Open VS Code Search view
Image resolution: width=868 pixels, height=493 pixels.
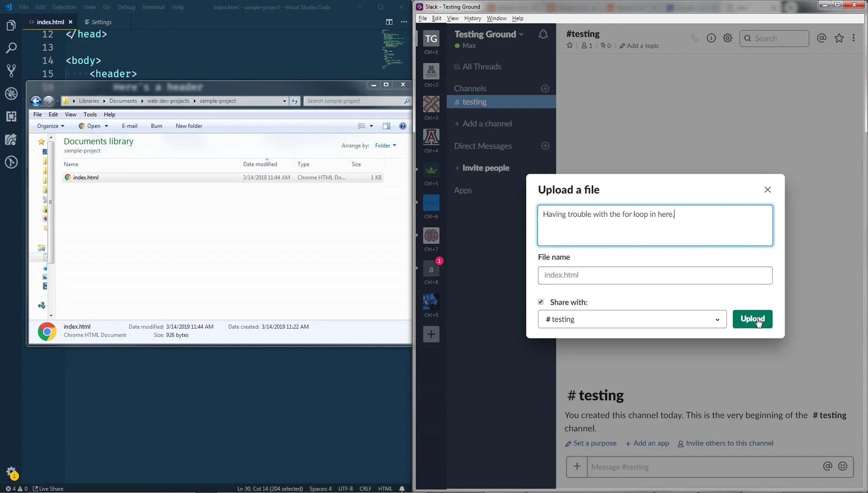[x=11, y=48]
